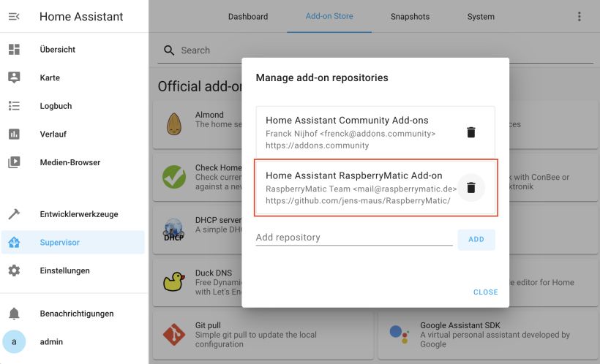
Task: Switch to the System tab
Action: point(481,16)
